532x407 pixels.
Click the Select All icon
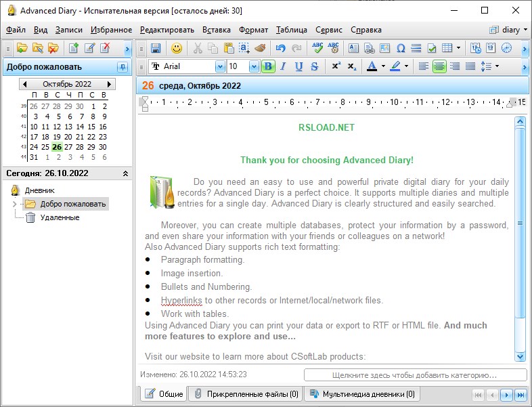(x=244, y=48)
